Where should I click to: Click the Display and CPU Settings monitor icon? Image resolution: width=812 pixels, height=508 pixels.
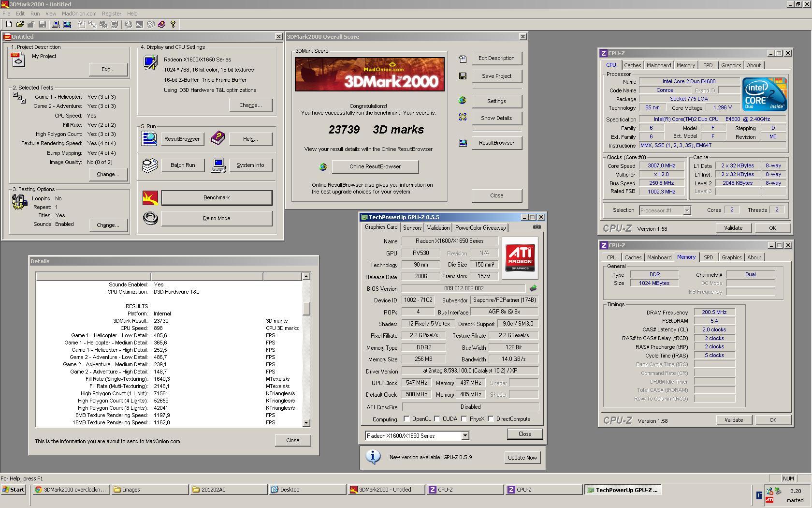click(150, 62)
